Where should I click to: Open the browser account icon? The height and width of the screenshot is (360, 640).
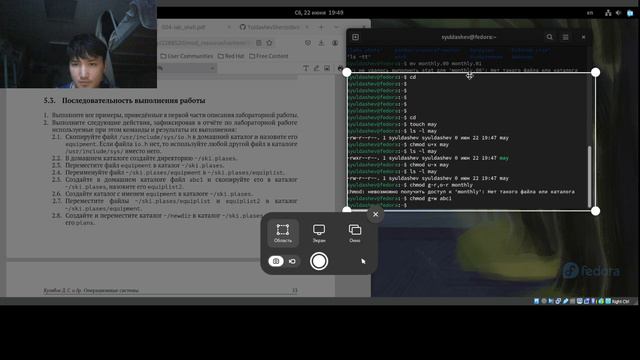pos(335,43)
